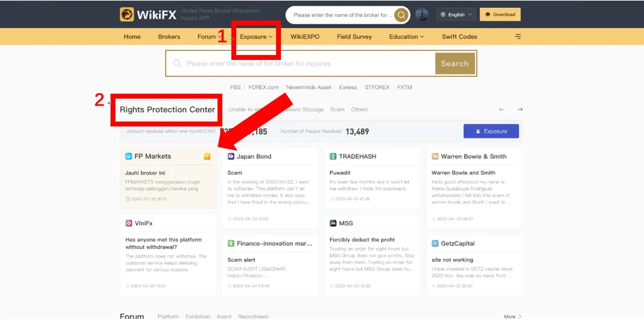Screen dimensions: 644x320
Task: Click the ViniFx broker logo icon
Action: [129, 223]
